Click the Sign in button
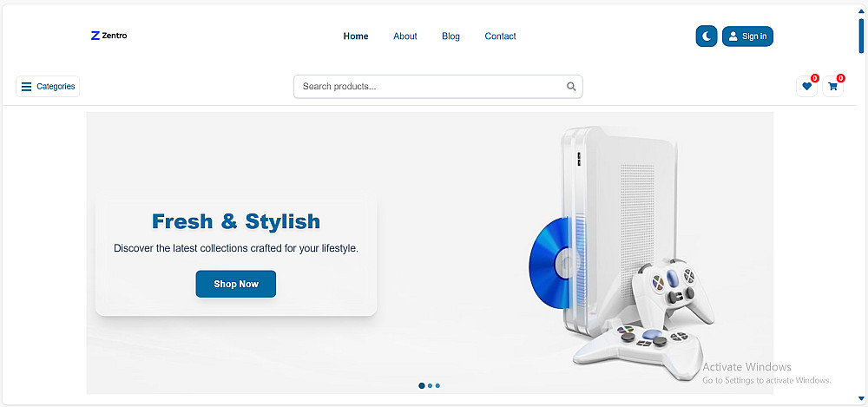This screenshot has height=407, width=868. [747, 36]
